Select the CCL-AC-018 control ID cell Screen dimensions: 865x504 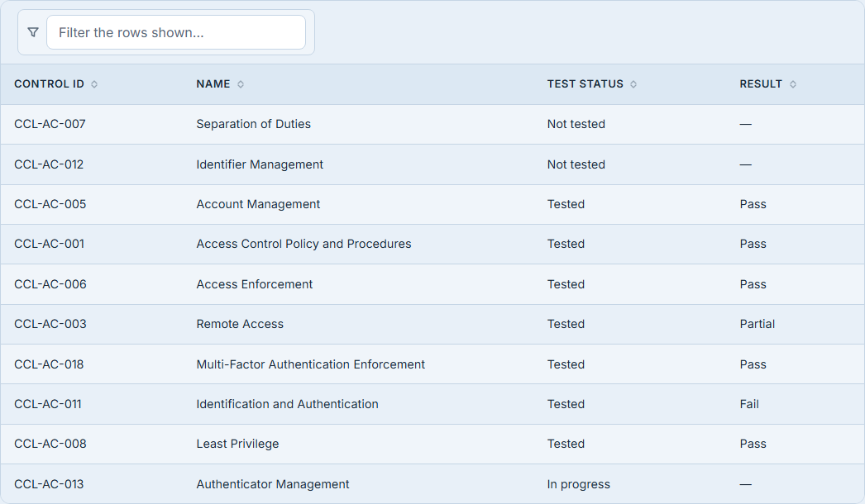[x=49, y=364]
